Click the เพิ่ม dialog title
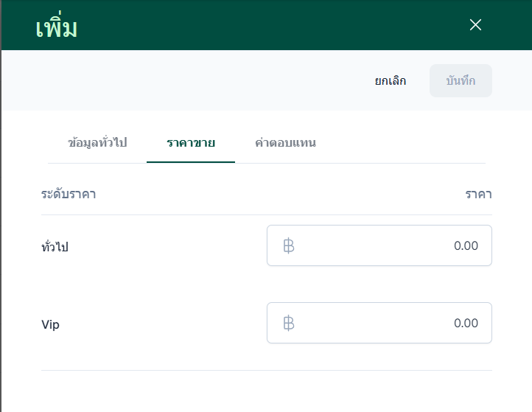This screenshot has width=532, height=412. coord(57,28)
